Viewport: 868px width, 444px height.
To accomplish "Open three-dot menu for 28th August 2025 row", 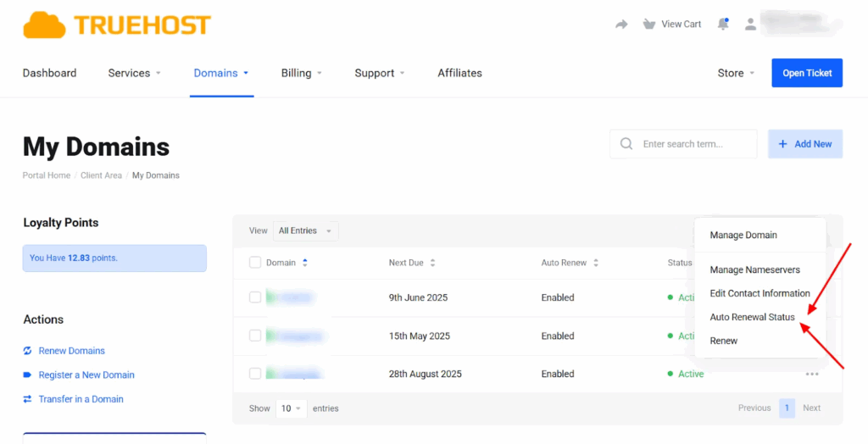I will (812, 374).
